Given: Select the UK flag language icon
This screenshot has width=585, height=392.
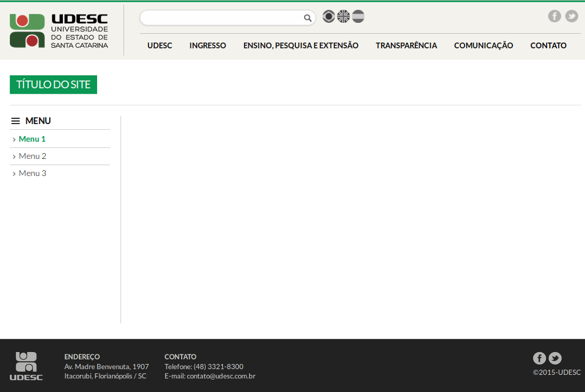Looking at the screenshot, I should coord(343,17).
